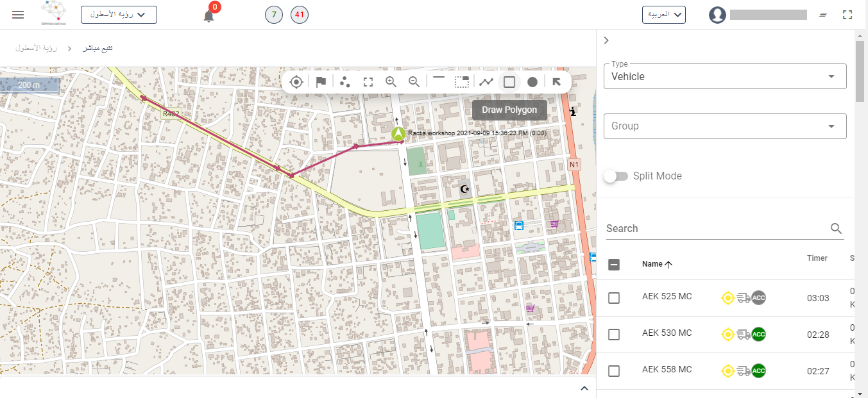868x398 pixels.
Task: Open the Group dropdown
Action: tap(725, 126)
